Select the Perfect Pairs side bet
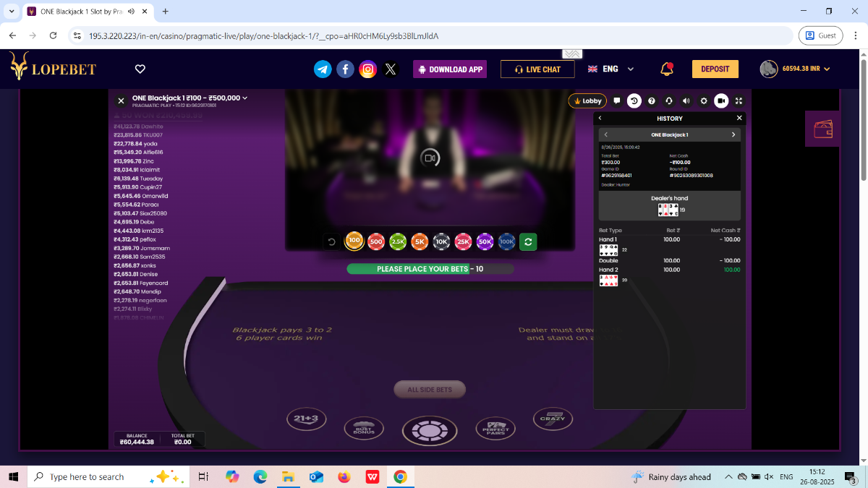This screenshot has width=868, height=488. click(495, 429)
